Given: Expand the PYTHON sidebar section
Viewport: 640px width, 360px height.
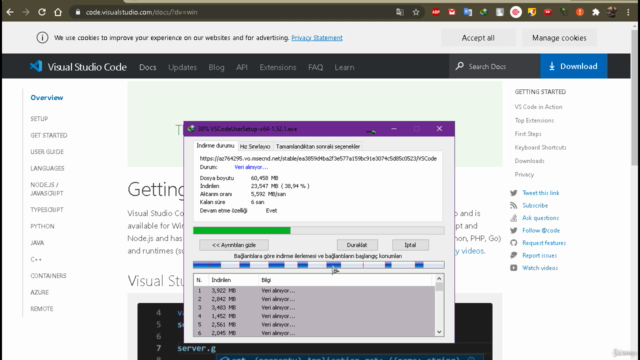Looking at the screenshot, I should pyautogui.click(x=42, y=226).
